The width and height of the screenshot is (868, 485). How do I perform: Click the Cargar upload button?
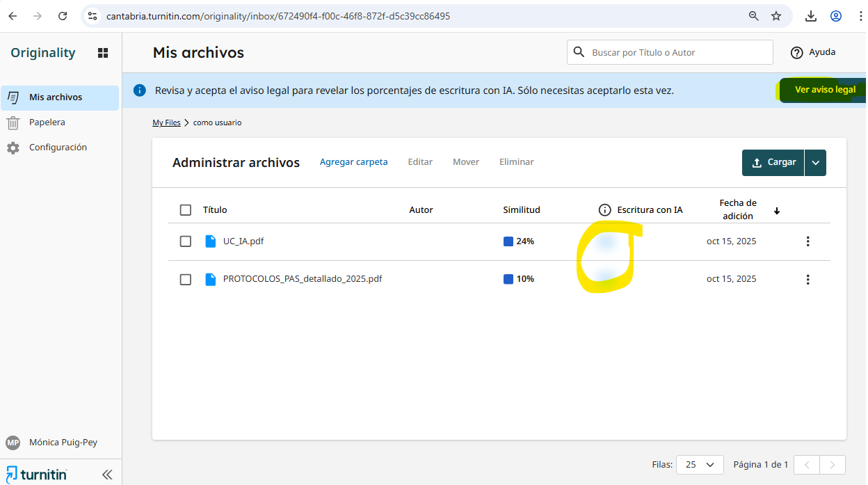click(x=773, y=162)
